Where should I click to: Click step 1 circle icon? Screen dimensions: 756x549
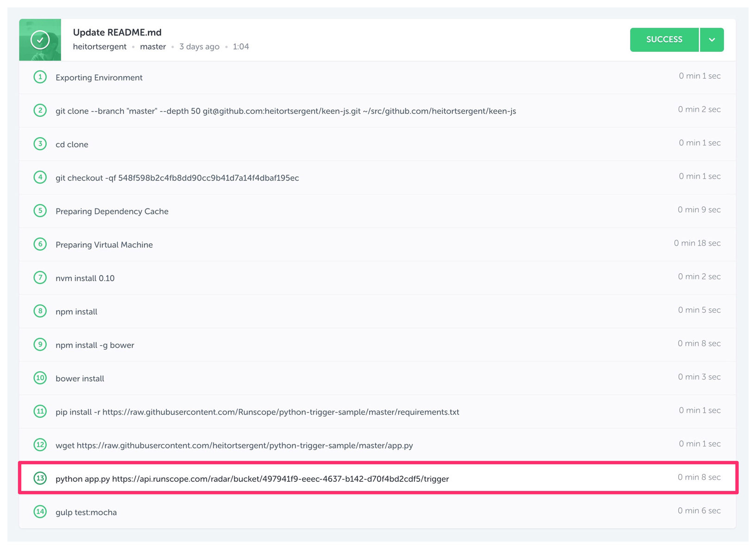tap(40, 77)
